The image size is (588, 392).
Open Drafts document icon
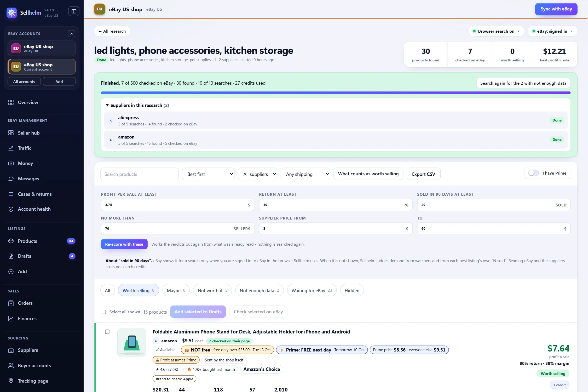pos(11,256)
